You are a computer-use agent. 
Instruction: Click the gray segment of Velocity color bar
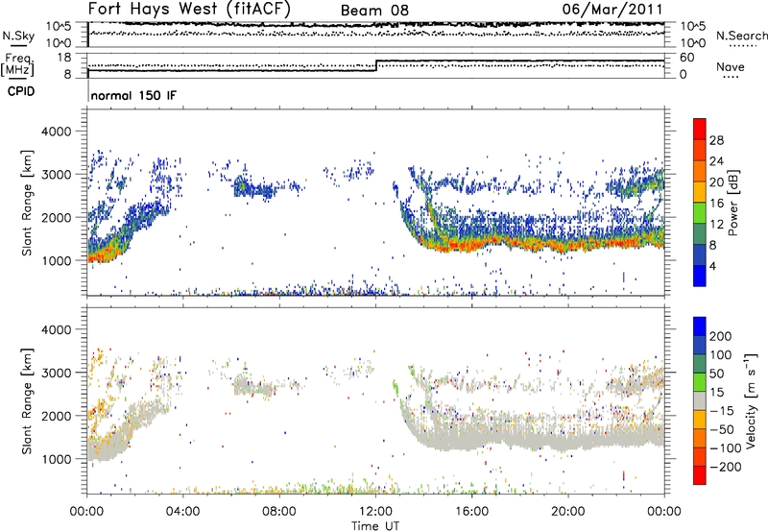coord(700,400)
